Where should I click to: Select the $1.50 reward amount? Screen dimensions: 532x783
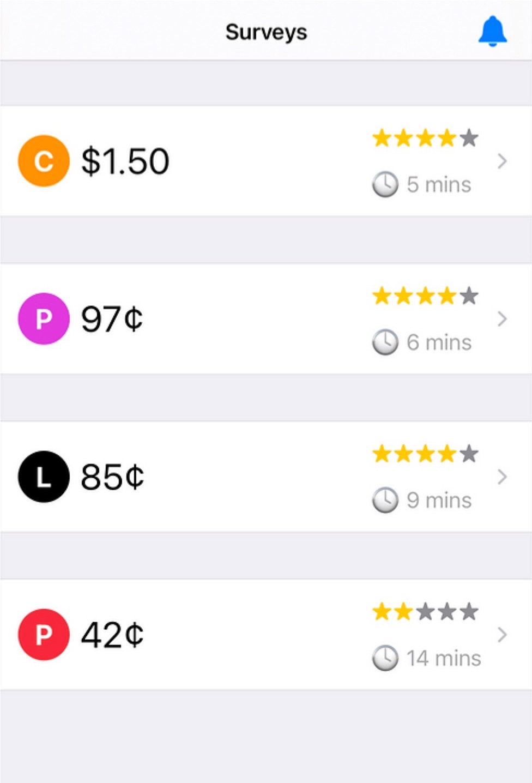coord(125,161)
